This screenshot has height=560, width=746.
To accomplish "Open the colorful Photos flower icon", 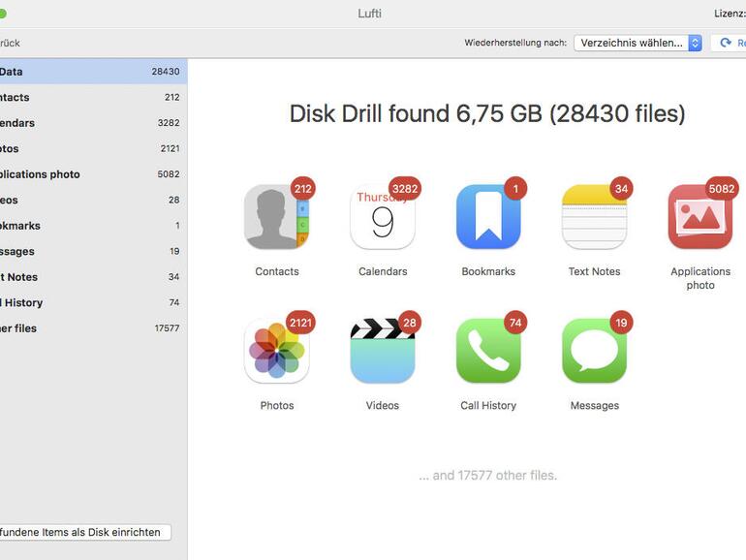I will tap(277, 351).
